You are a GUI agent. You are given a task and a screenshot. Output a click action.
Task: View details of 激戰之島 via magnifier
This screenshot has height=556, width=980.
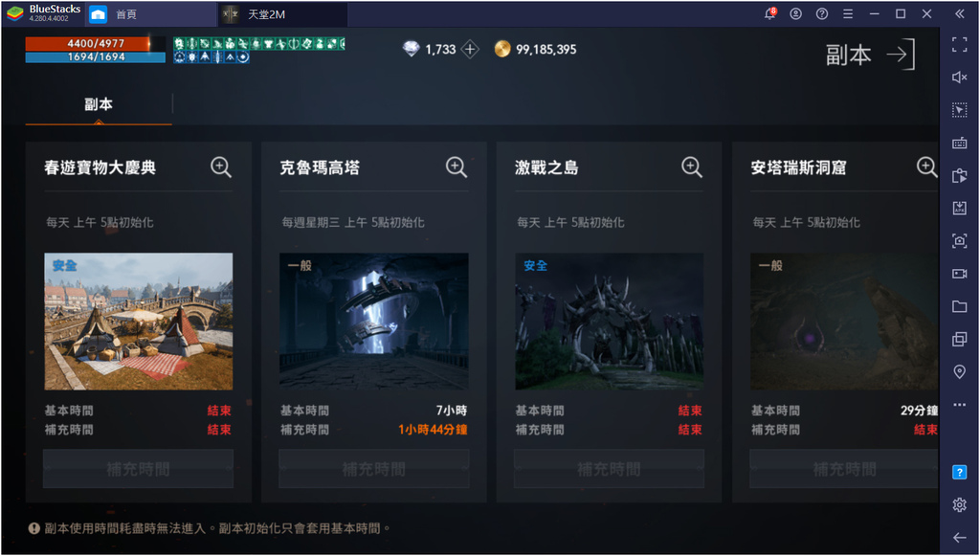(x=691, y=167)
